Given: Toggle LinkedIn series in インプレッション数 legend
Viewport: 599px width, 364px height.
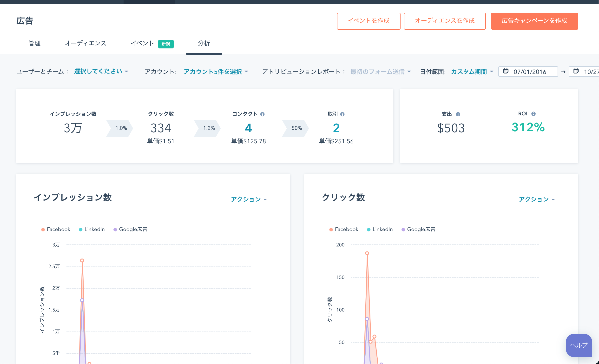Looking at the screenshot, I should tap(92, 229).
